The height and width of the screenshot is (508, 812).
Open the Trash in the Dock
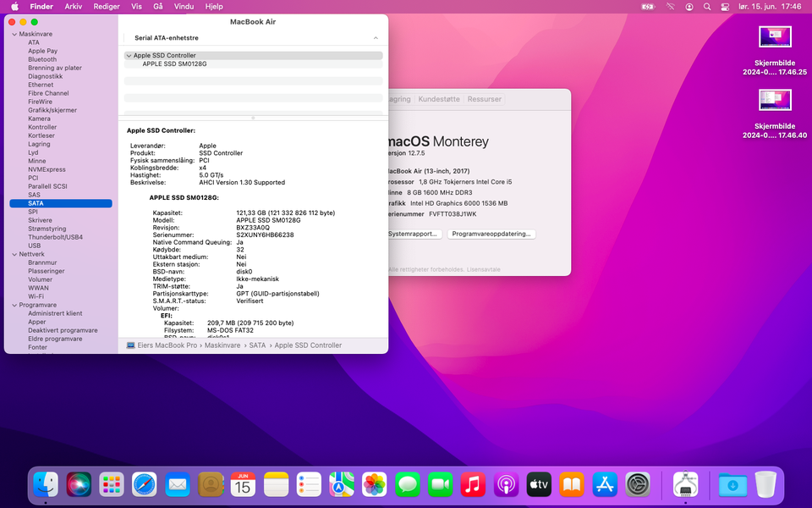[x=765, y=484]
